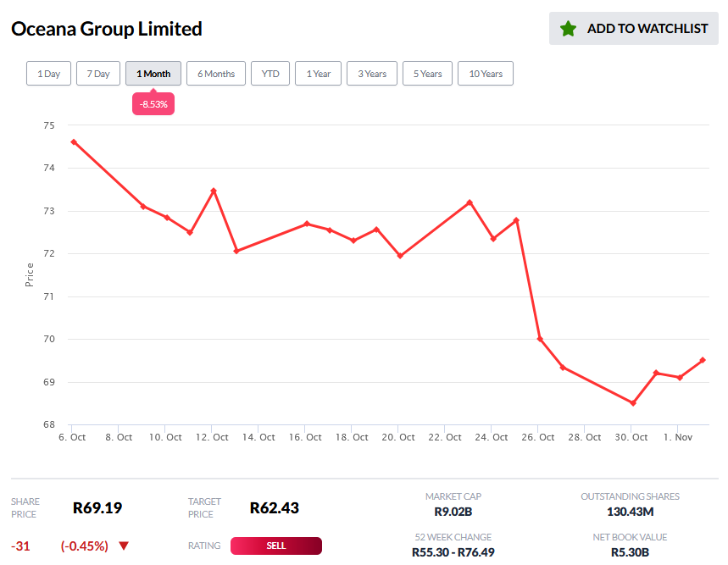
Task: Click the 25 Oct data point before the drop
Action: (x=516, y=220)
